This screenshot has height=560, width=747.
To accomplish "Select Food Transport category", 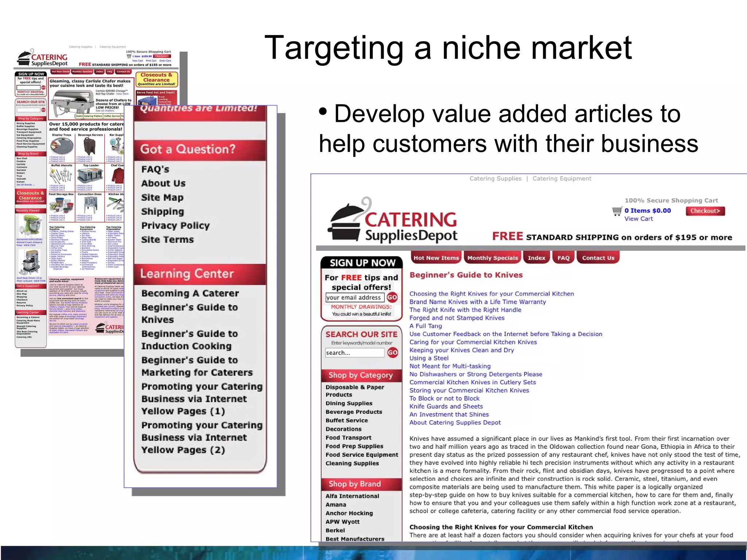I will pos(348,437).
